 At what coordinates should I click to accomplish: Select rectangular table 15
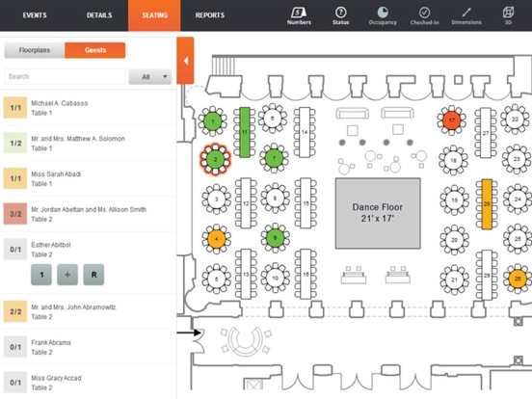tap(306, 203)
